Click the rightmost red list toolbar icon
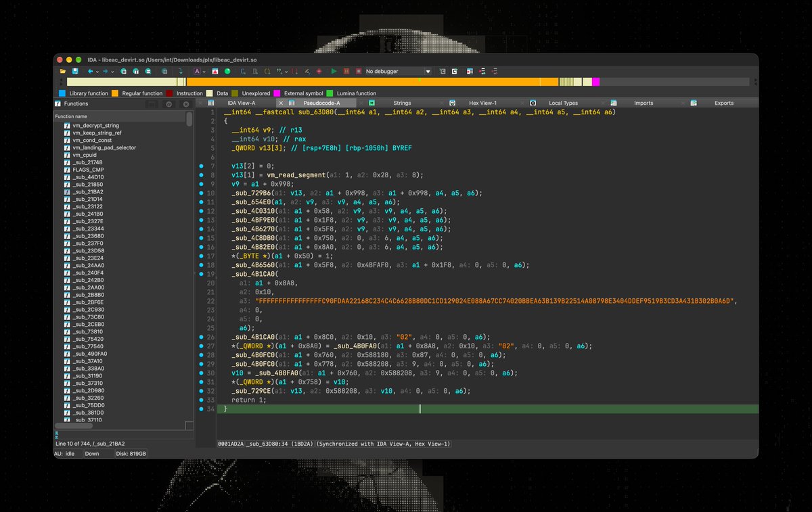The width and height of the screenshot is (812, 512). (495, 71)
